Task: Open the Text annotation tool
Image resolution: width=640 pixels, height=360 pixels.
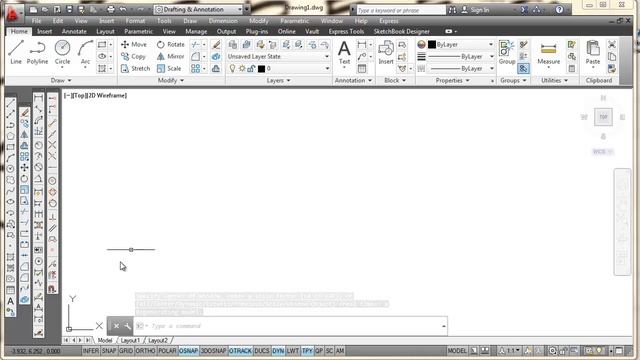Action: [x=344, y=52]
